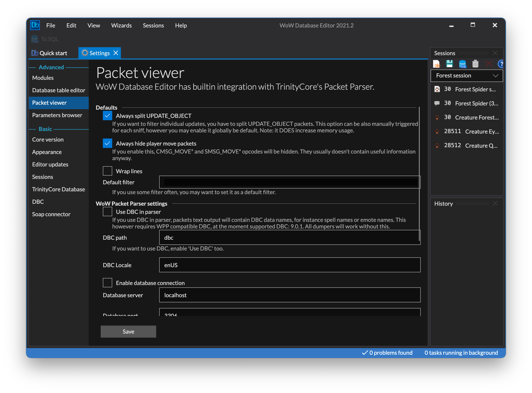Open the Wizards menu
This screenshot has width=532, height=393.
point(121,25)
